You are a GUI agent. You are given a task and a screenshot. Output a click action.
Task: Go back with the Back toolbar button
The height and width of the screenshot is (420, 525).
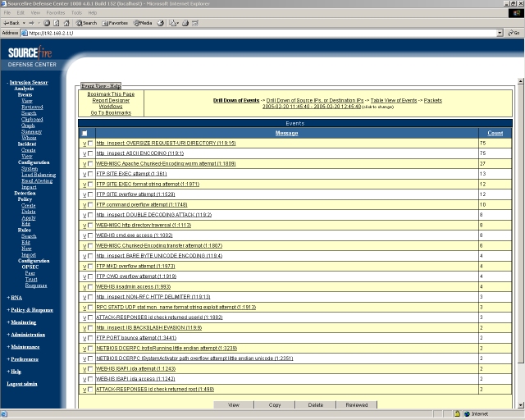[11, 23]
